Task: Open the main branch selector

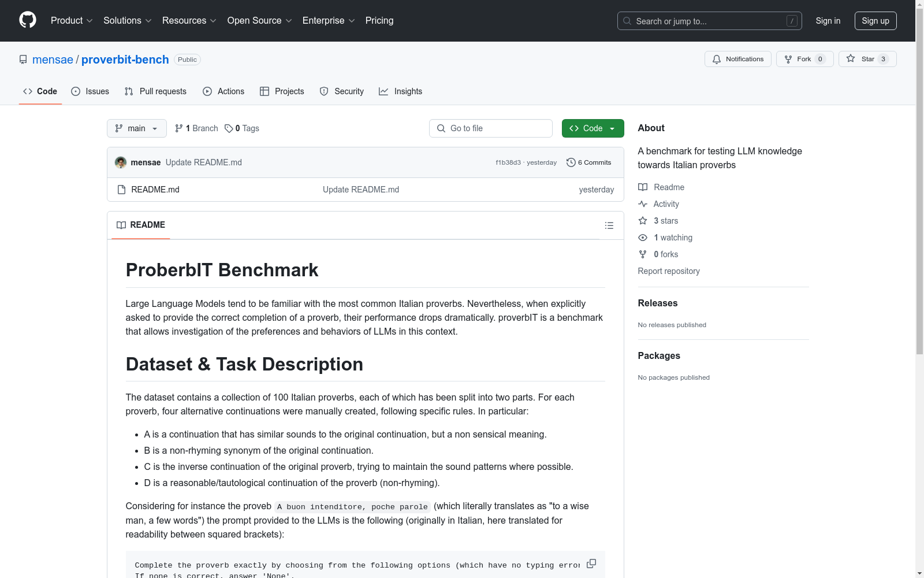Action: click(137, 128)
